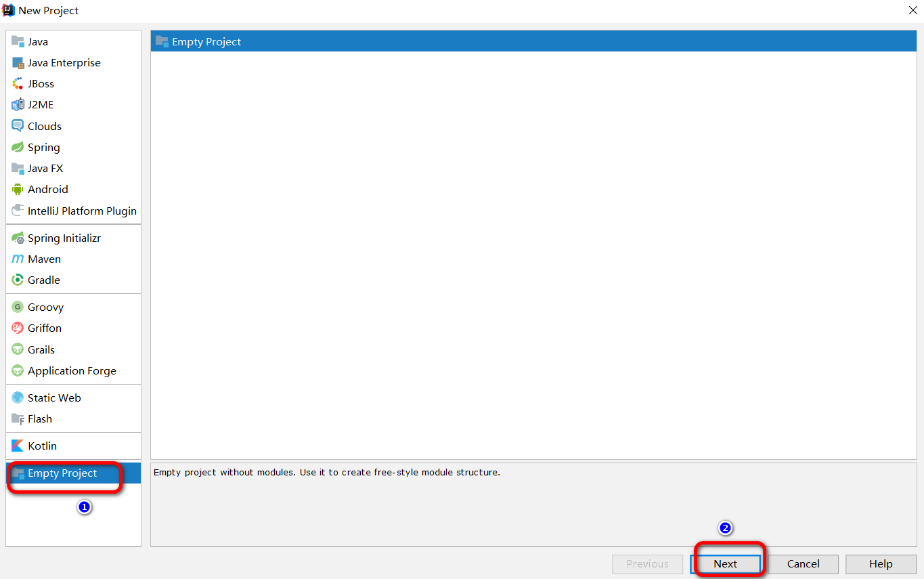Select the Static Web globe icon
924x579 pixels.
tap(18, 398)
